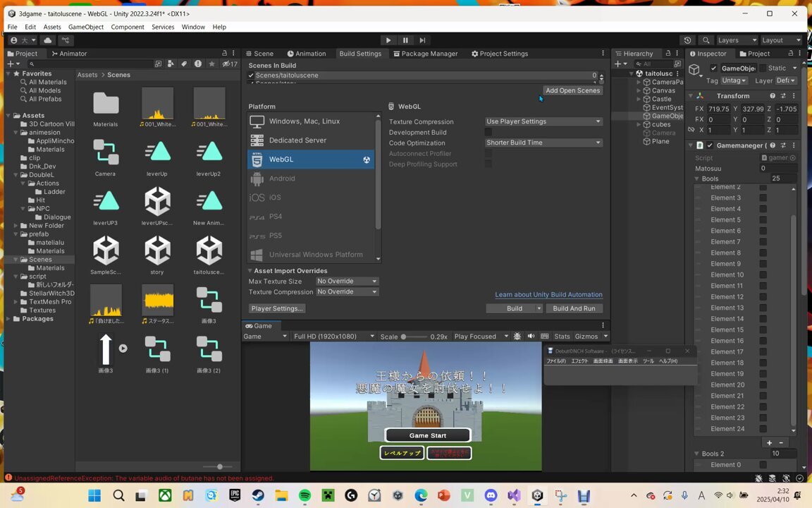Click the Search by Type icon in Project panel
The height and width of the screenshot is (508, 812).
coord(171,64)
